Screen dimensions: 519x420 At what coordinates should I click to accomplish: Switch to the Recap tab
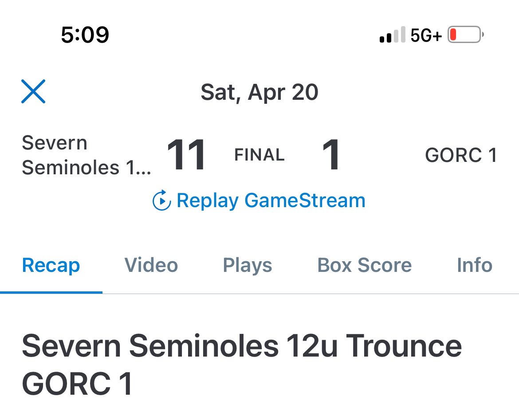[x=51, y=265]
